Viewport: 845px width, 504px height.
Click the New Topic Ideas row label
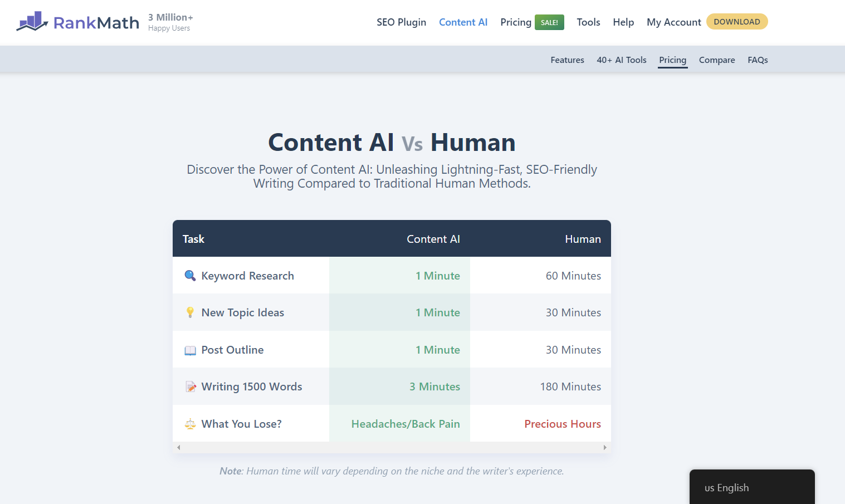[243, 312]
